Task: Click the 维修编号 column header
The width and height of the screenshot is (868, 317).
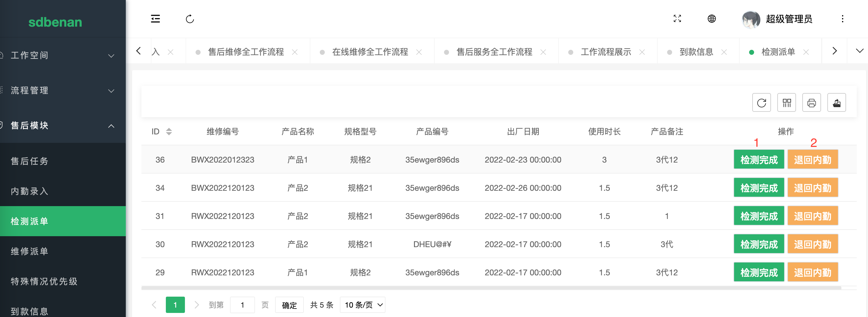Action: (x=223, y=132)
